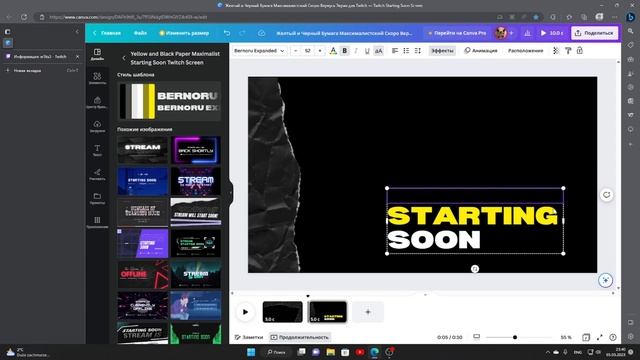The width and height of the screenshot is (640, 360).
Task: Enter fullscreen presentation mode
Action: pos(599,337)
